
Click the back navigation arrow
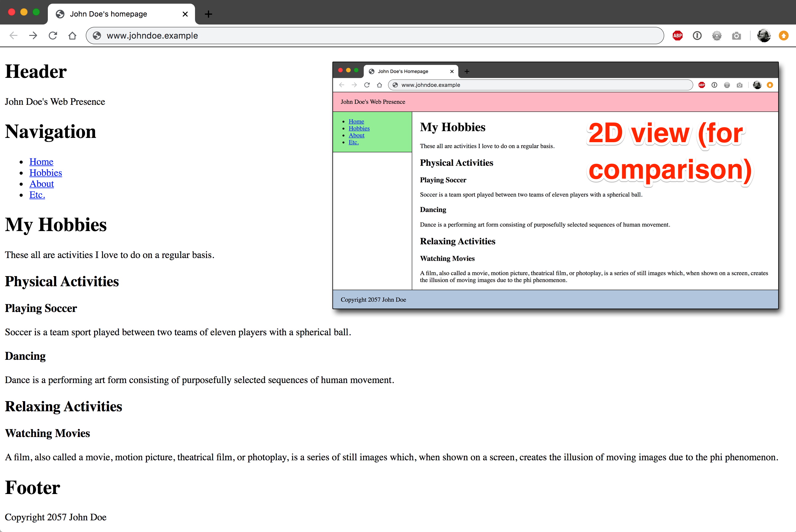[x=13, y=35]
